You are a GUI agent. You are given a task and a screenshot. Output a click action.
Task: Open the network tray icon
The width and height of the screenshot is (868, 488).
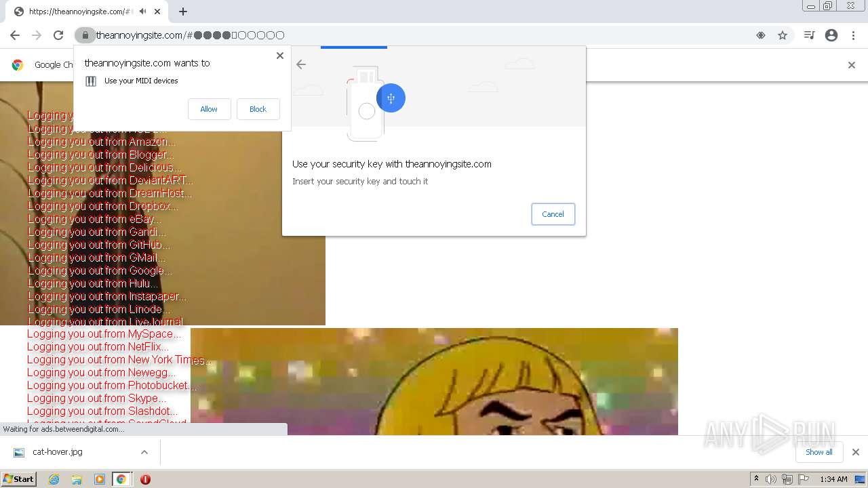tap(787, 479)
